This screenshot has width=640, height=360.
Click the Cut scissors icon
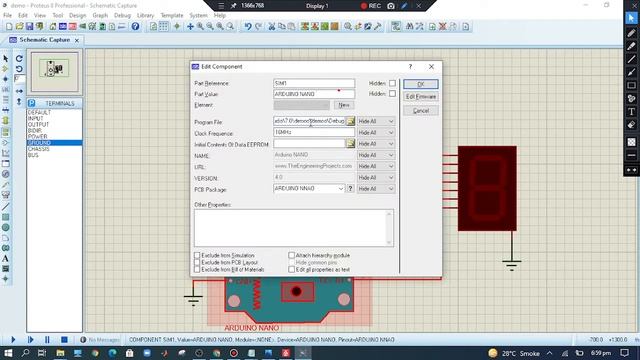(271, 27)
